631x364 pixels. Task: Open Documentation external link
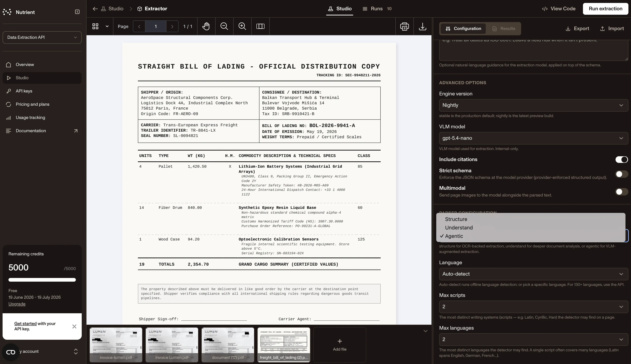click(x=42, y=131)
